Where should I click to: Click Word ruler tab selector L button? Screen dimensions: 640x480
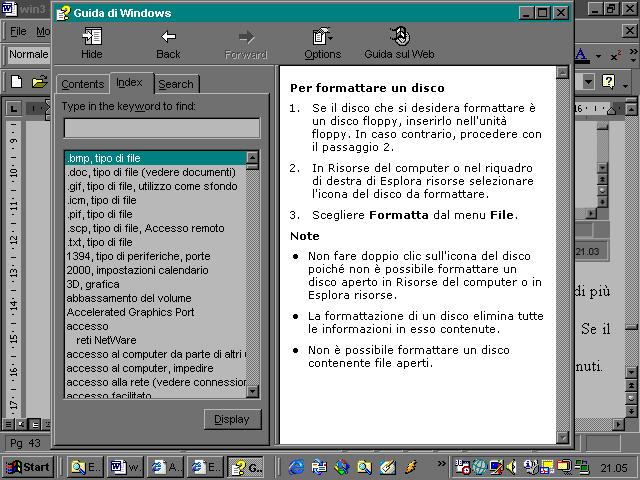point(13,109)
